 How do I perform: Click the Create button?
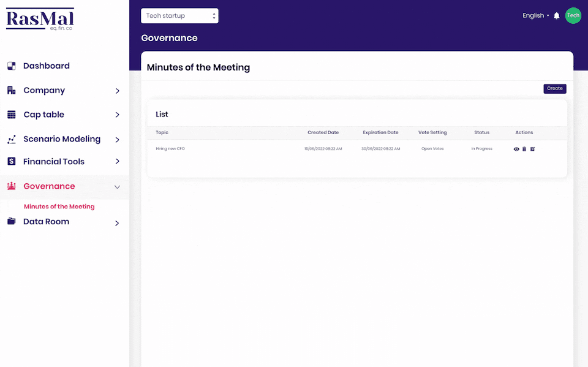coord(555,89)
